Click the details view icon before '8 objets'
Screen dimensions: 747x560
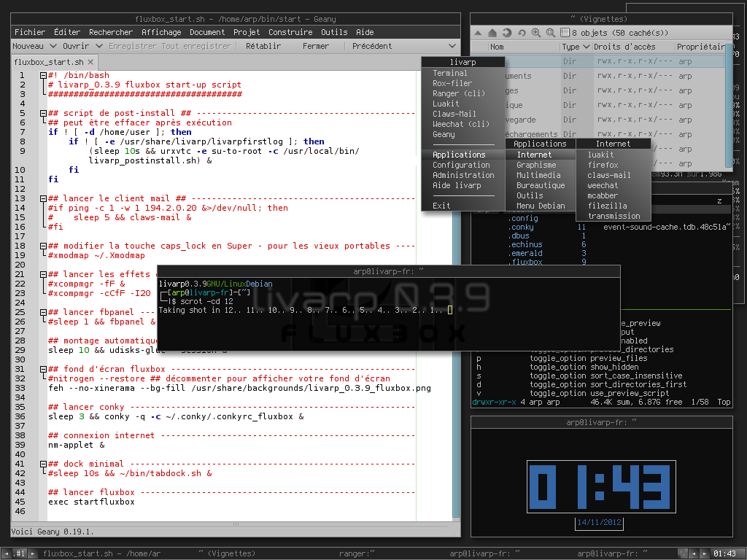565,33
